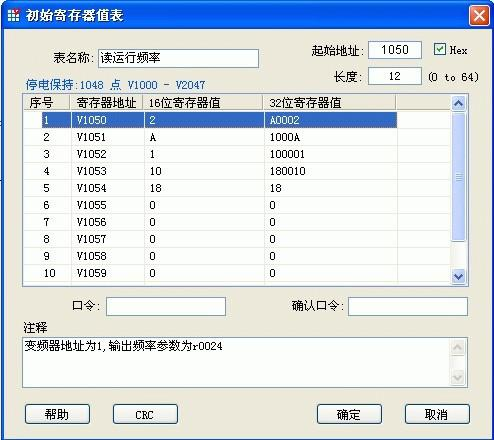Click the table name field 读运行频率
This screenshot has width=494, height=440.
[x=178, y=58]
